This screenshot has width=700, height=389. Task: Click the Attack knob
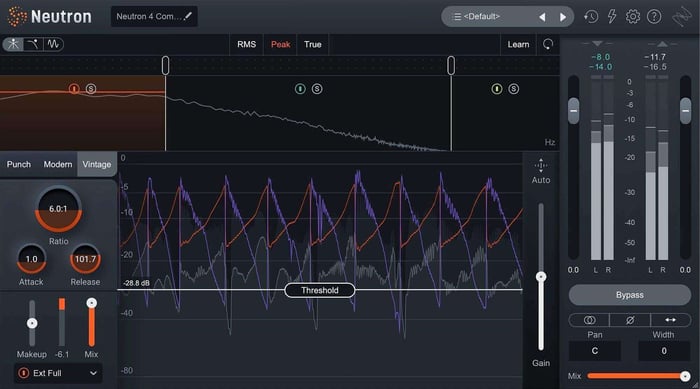click(x=31, y=259)
